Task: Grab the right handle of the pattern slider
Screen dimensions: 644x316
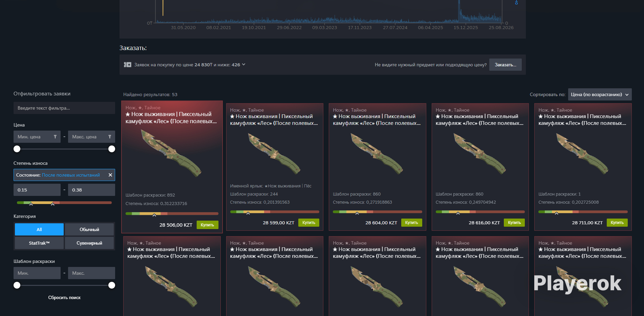Action: click(x=112, y=285)
